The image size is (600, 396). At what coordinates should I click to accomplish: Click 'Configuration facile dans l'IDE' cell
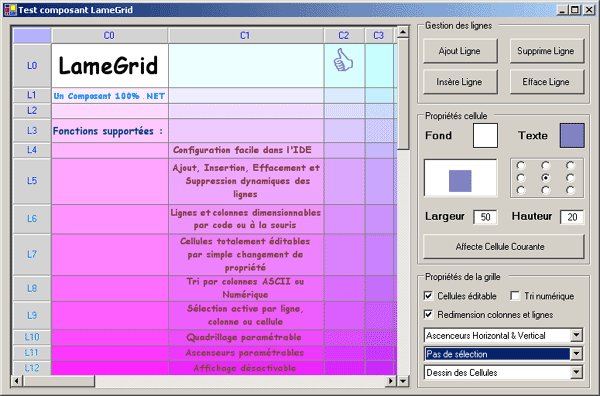click(246, 150)
